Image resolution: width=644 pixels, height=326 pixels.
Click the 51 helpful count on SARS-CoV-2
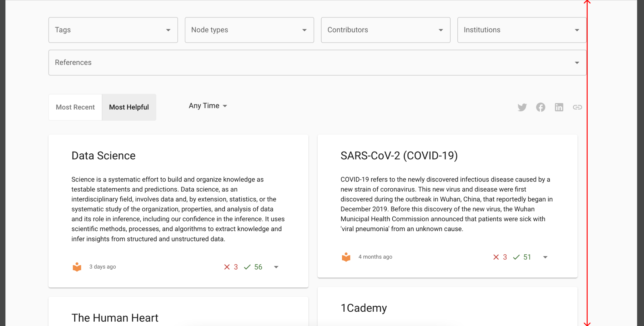pos(527,257)
